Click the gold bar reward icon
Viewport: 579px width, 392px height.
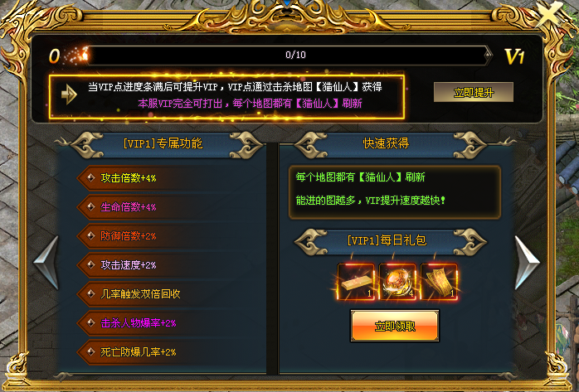coord(357,282)
